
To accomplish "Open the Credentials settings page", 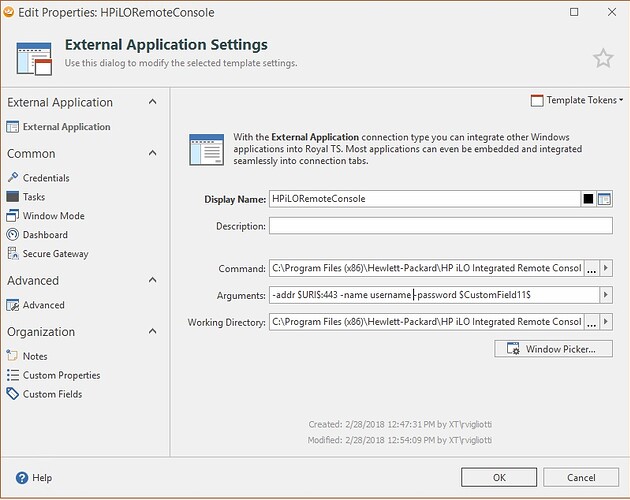I will (45, 178).
